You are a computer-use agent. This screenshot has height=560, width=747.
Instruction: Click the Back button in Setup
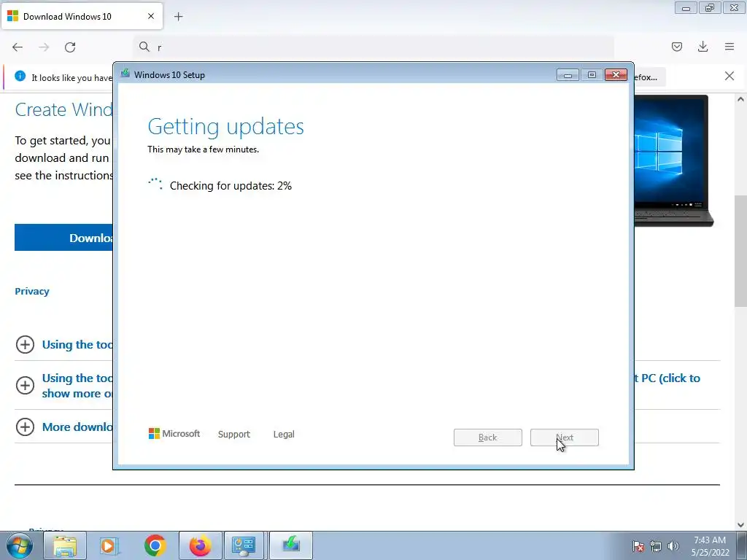coord(488,437)
